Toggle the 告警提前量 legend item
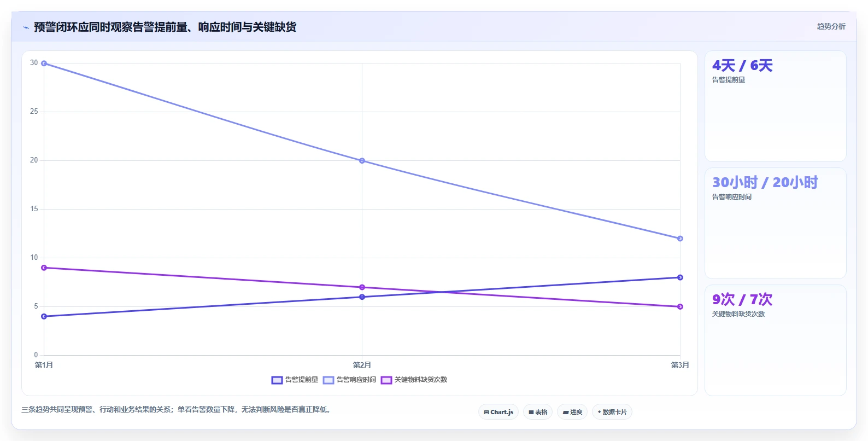 click(295, 380)
